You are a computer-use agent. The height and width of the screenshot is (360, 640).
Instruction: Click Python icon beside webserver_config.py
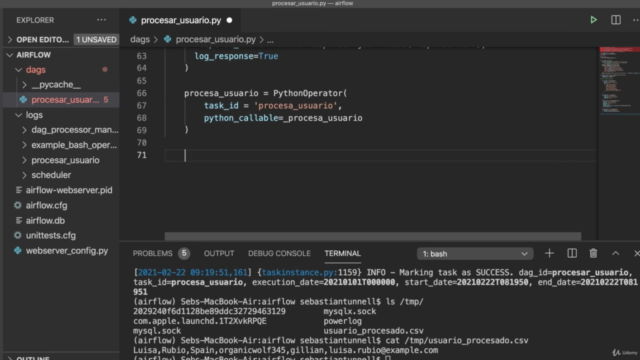pyautogui.click(x=18, y=251)
